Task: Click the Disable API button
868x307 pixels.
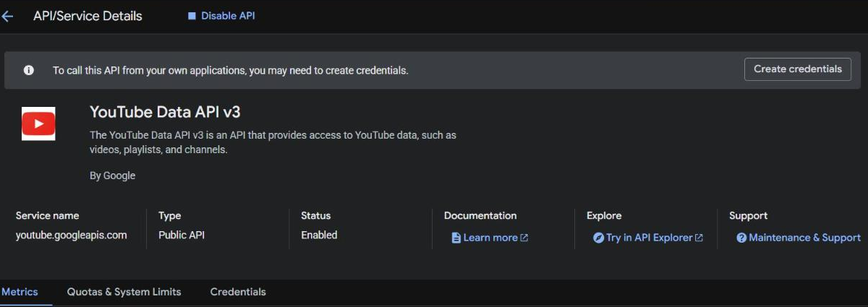Action: [221, 16]
